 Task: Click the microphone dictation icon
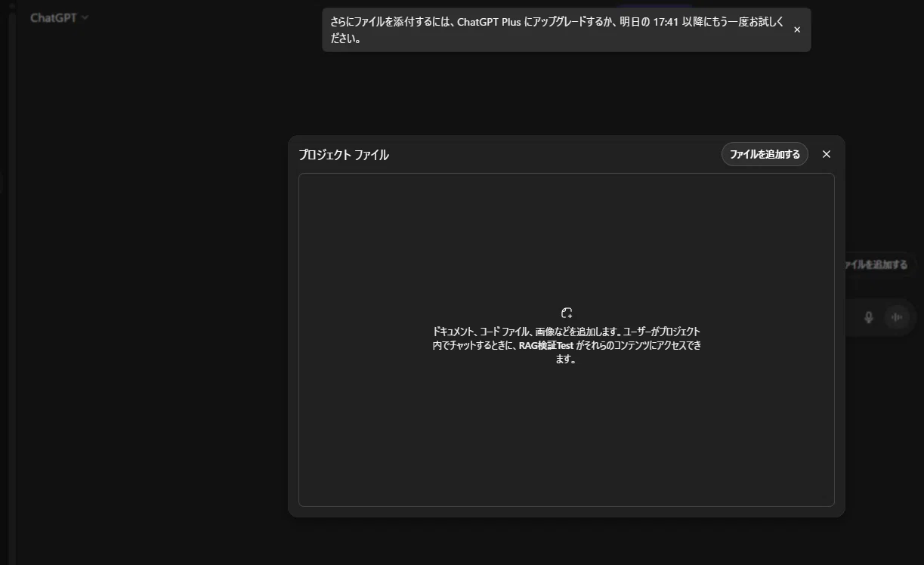pyautogui.click(x=869, y=318)
